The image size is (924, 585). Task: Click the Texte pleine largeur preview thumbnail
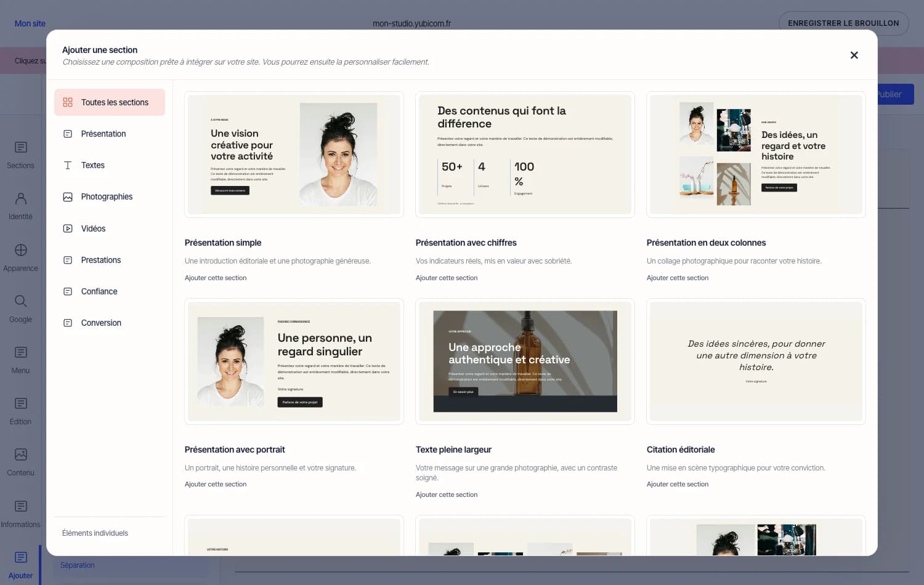coord(525,361)
